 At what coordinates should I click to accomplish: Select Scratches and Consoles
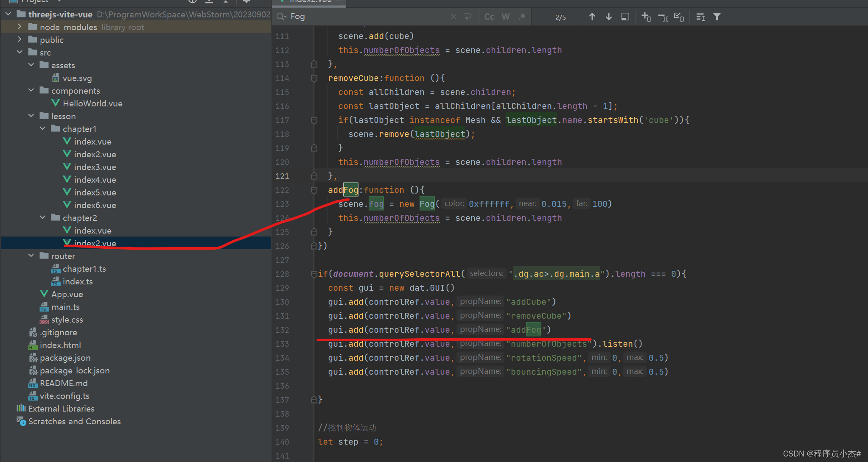click(74, 421)
